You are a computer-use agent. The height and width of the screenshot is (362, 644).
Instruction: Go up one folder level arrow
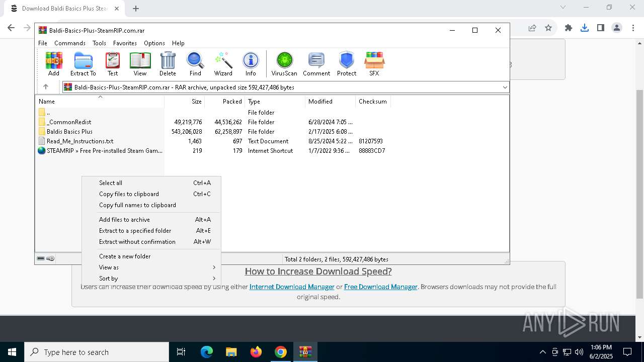[45, 87]
